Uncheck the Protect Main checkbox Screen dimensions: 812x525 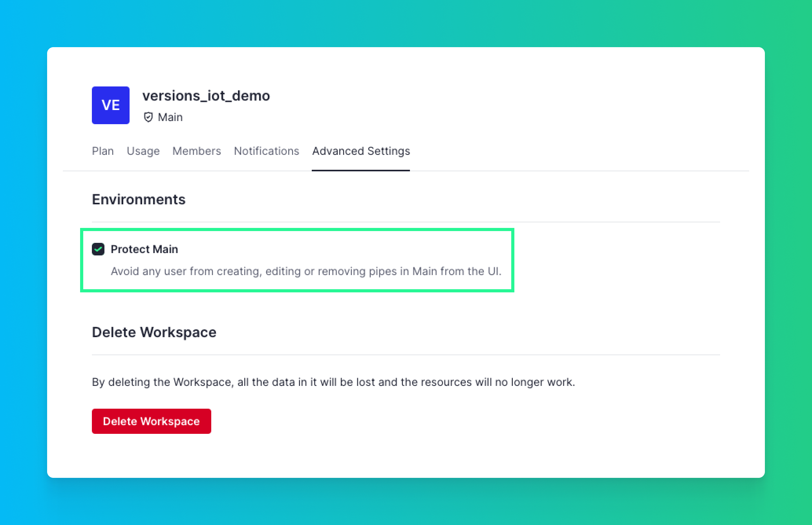pos(98,249)
